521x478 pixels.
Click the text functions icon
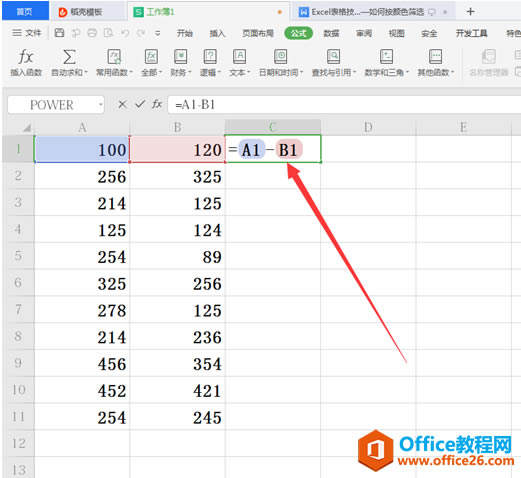239,57
